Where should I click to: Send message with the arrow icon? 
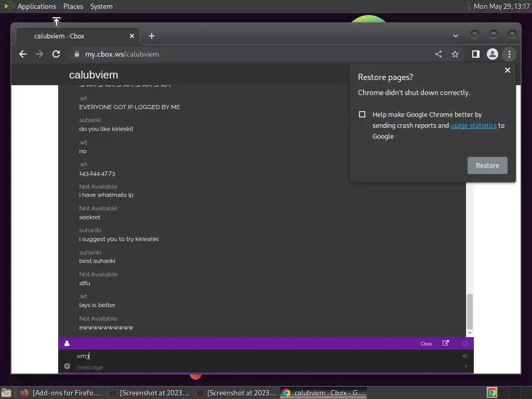pos(466,366)
